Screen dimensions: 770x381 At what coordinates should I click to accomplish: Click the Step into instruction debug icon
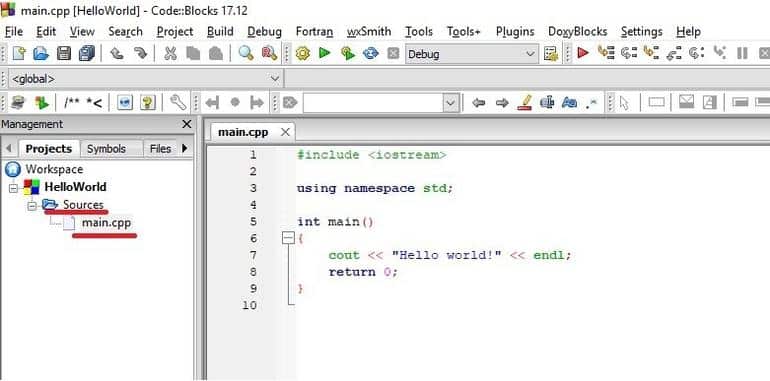(719, 53)
